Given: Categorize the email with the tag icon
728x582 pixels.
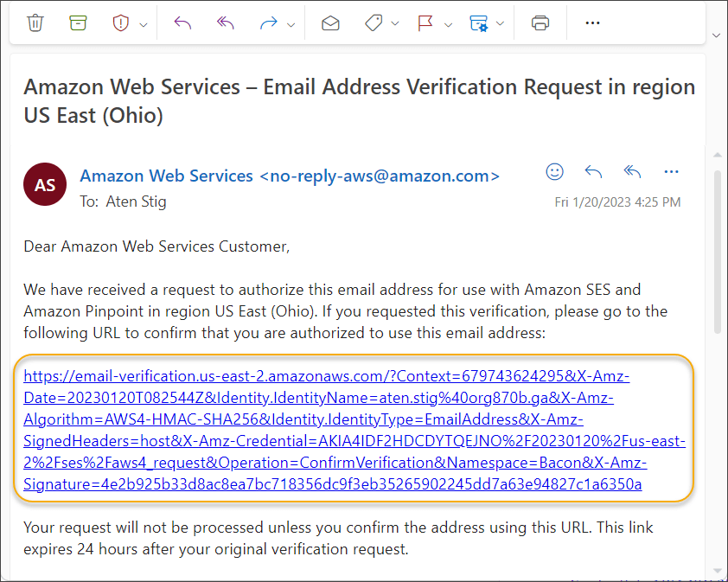Looking at the screenshot, I should coord(373,23).
